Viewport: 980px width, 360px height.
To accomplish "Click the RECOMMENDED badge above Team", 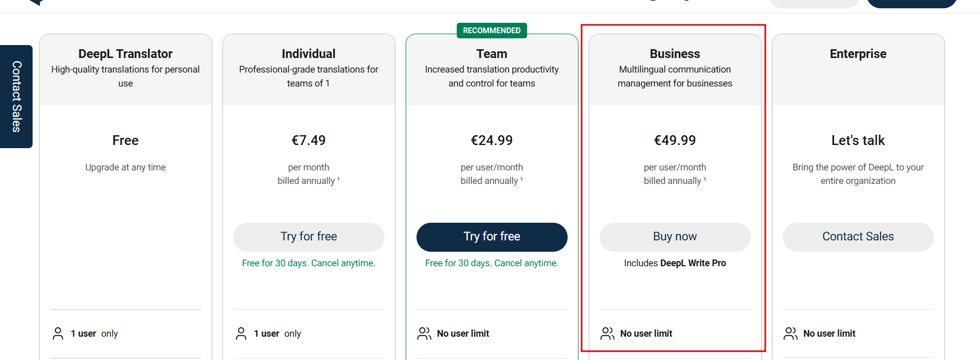I will point(492,31).
